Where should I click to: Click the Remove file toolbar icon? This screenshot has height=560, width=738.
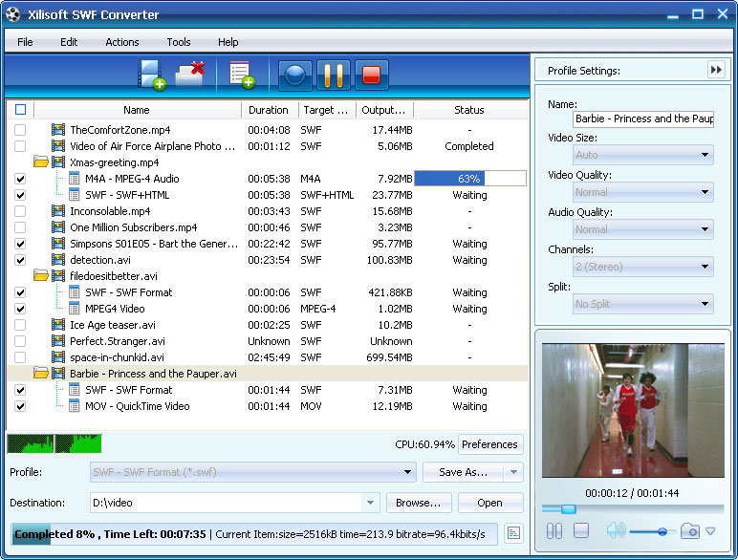[x=190, y=74]
